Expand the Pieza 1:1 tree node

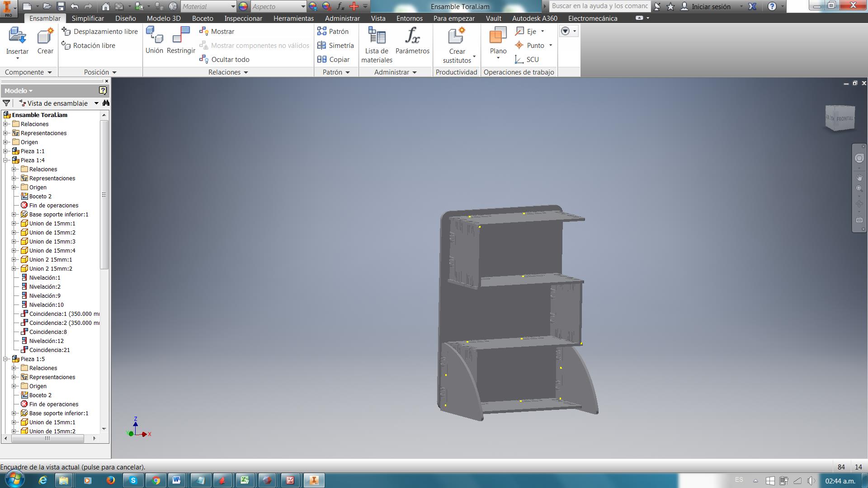point(6,151)
